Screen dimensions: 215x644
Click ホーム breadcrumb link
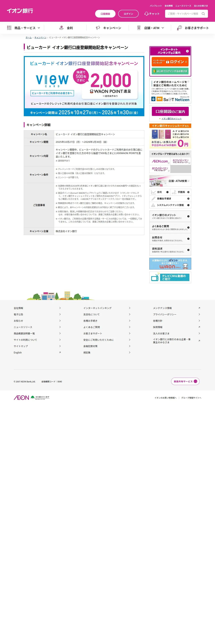click(x=28, y=37)
